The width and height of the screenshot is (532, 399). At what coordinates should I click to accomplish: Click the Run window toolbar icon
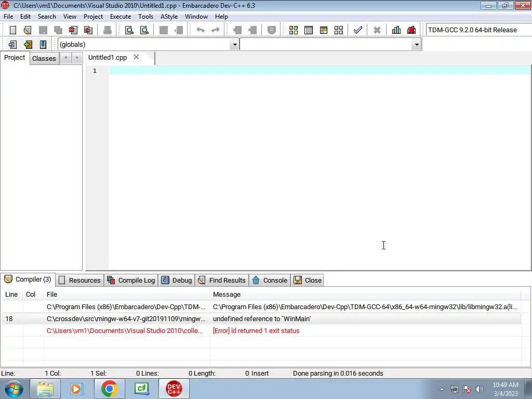click(x=309, y=30)
